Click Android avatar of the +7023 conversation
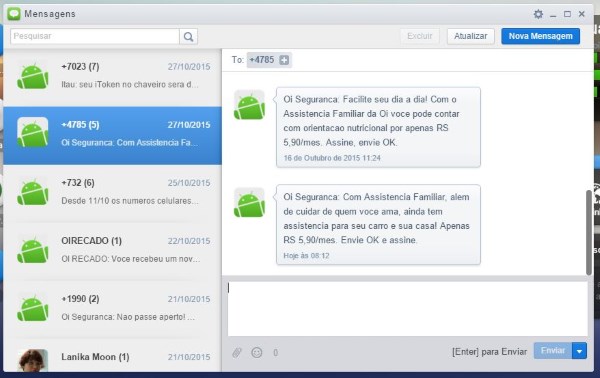 point(33,76)
